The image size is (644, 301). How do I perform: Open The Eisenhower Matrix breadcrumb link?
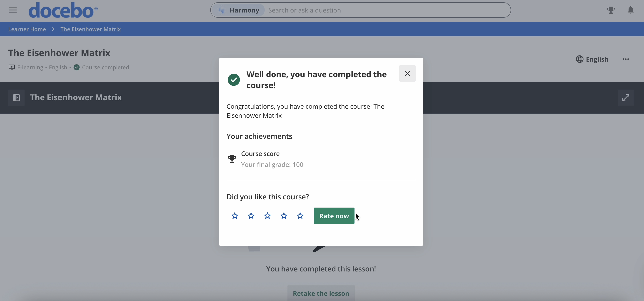(90, 29)
